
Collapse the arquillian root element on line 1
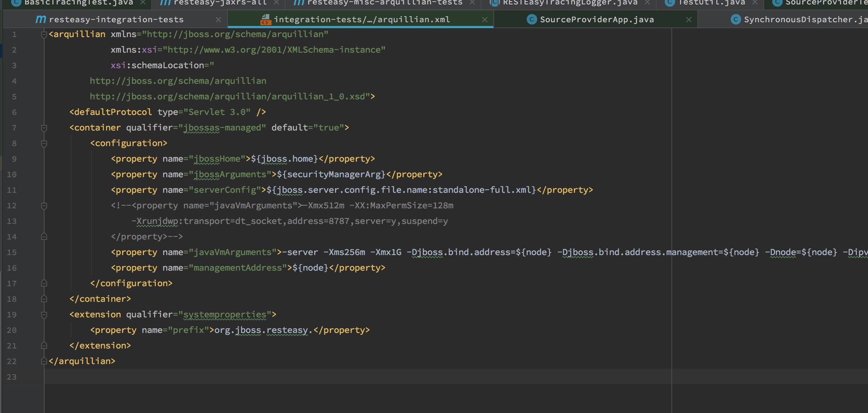click(x=44, y=34)
